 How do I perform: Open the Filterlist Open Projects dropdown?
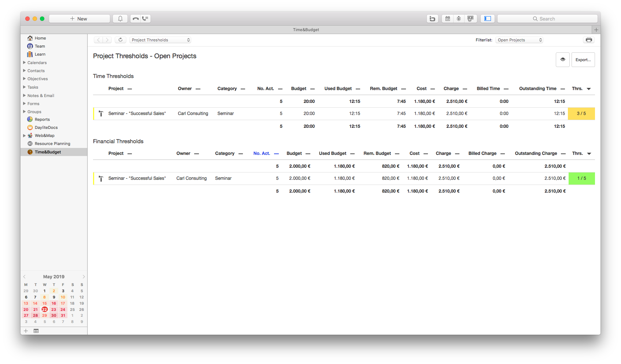pyautogui.click(x=519, y=40)
